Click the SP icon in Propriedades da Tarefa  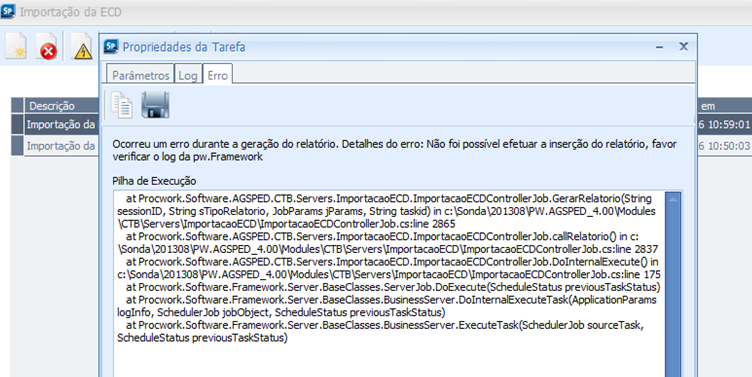(111, 47)
